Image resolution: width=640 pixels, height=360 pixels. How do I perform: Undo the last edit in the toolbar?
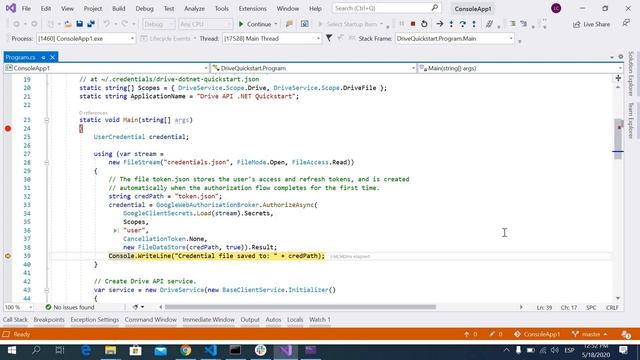click(x=107, y=24)
